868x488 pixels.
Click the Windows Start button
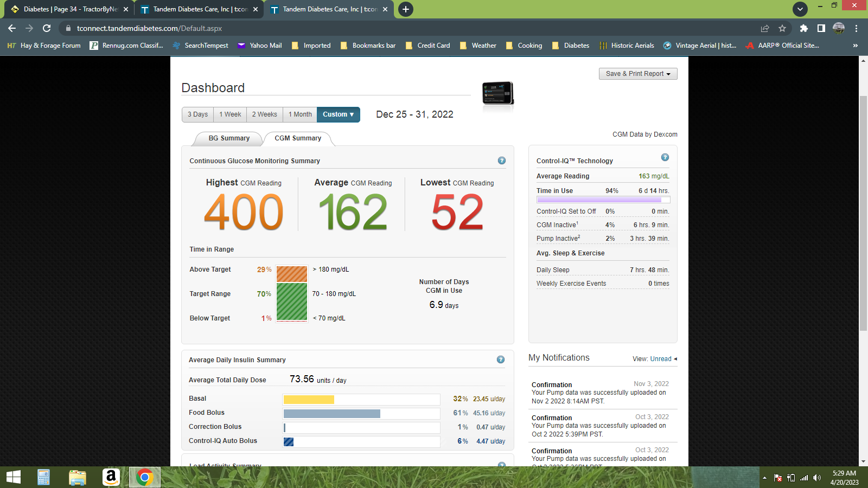pos(13,477)
